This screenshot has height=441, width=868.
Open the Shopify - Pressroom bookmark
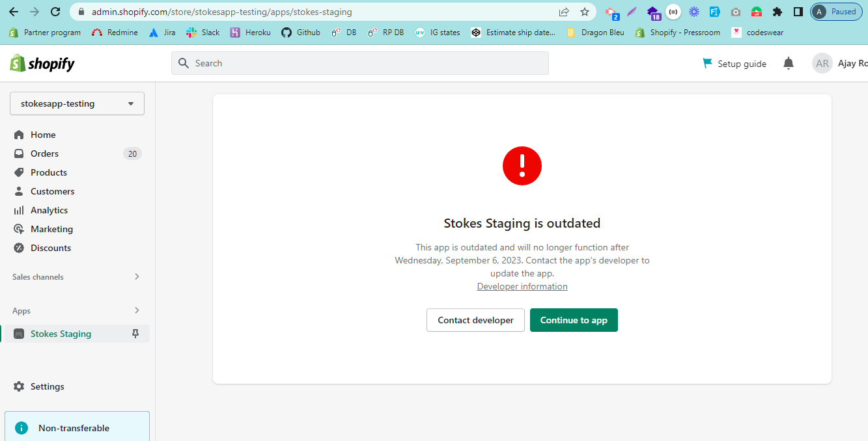tap(678, 33)
